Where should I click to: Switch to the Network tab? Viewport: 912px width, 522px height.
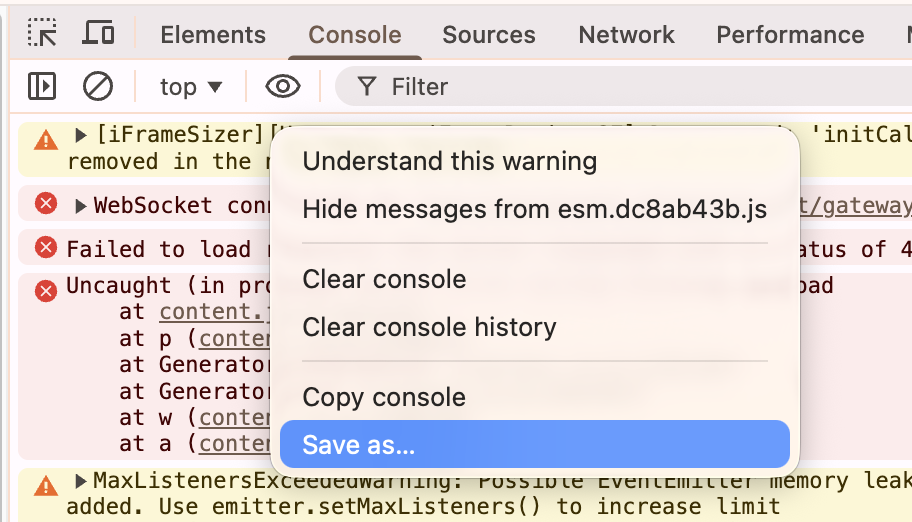[x=626, y=35]
